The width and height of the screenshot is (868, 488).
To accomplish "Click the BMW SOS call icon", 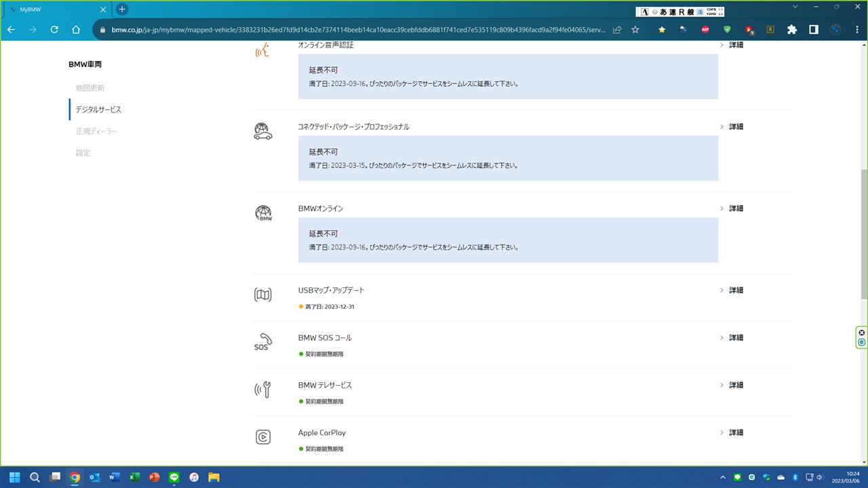I will [x=263, y=342].
